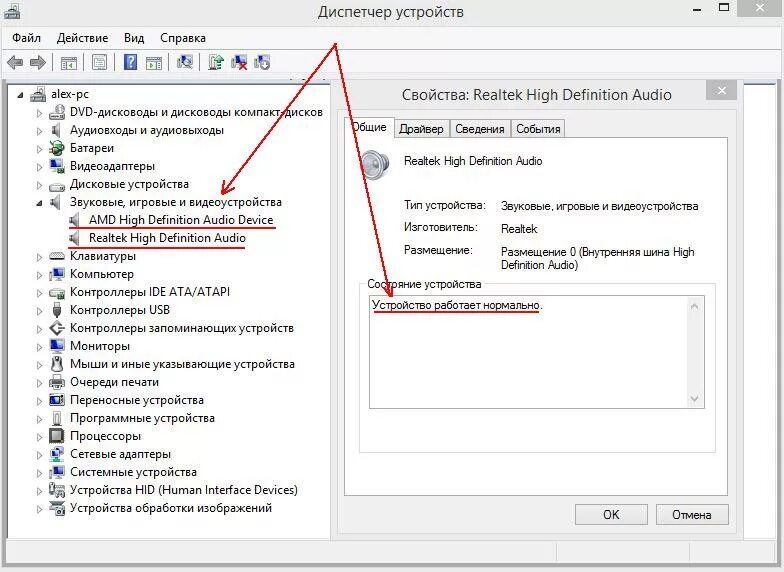
Task: Click the mouse icon next to Мыши
Action: 57,364
